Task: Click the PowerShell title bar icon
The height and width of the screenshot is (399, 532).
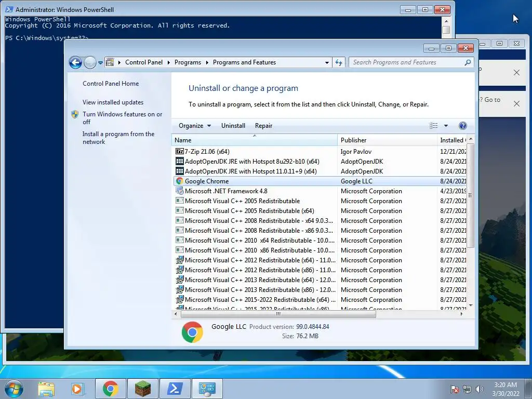Action: [x=9, y=9]
